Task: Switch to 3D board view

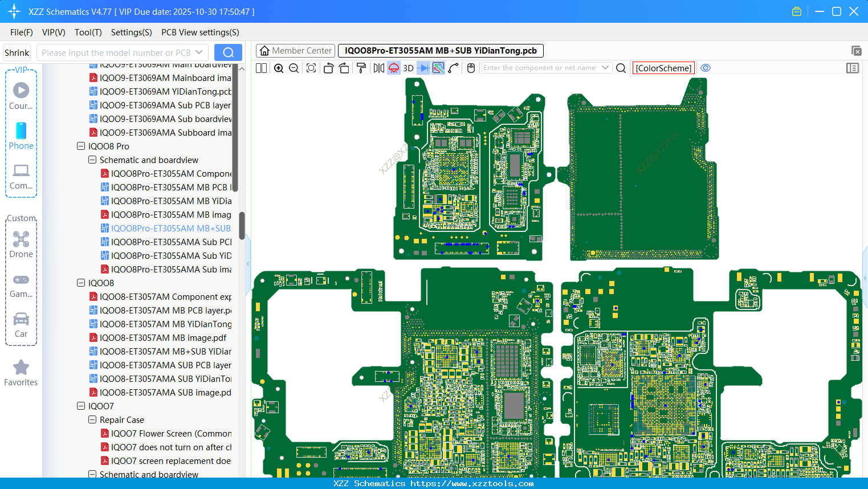Action: click(408, 68)
